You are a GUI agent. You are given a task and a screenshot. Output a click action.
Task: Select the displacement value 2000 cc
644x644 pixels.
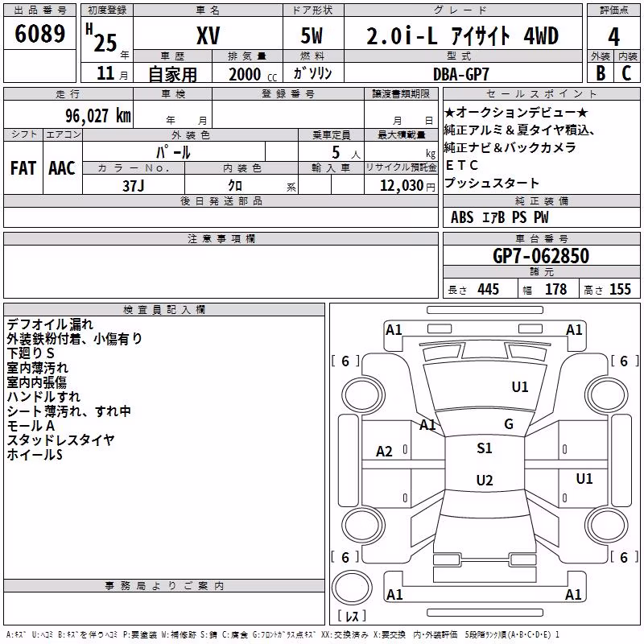tap(253, 74)
